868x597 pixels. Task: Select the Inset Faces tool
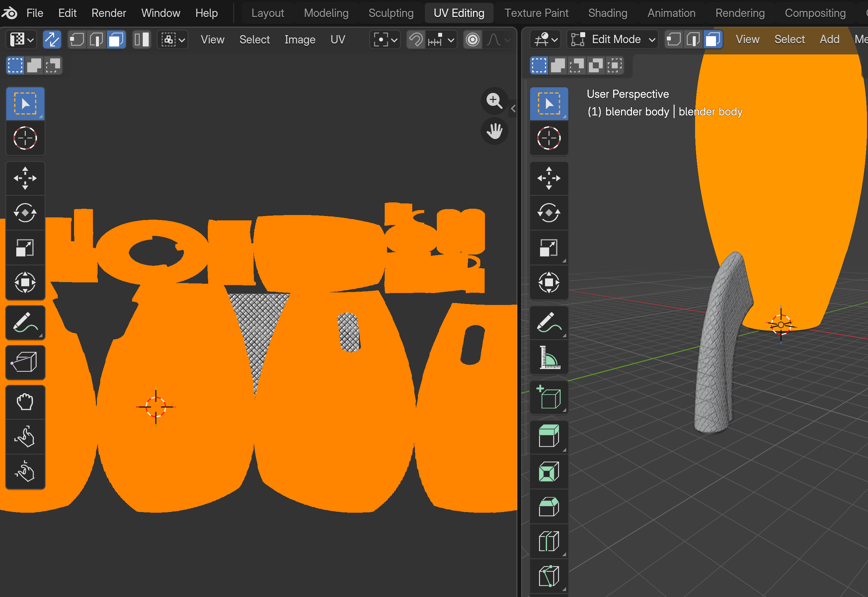tap(549, 471)
